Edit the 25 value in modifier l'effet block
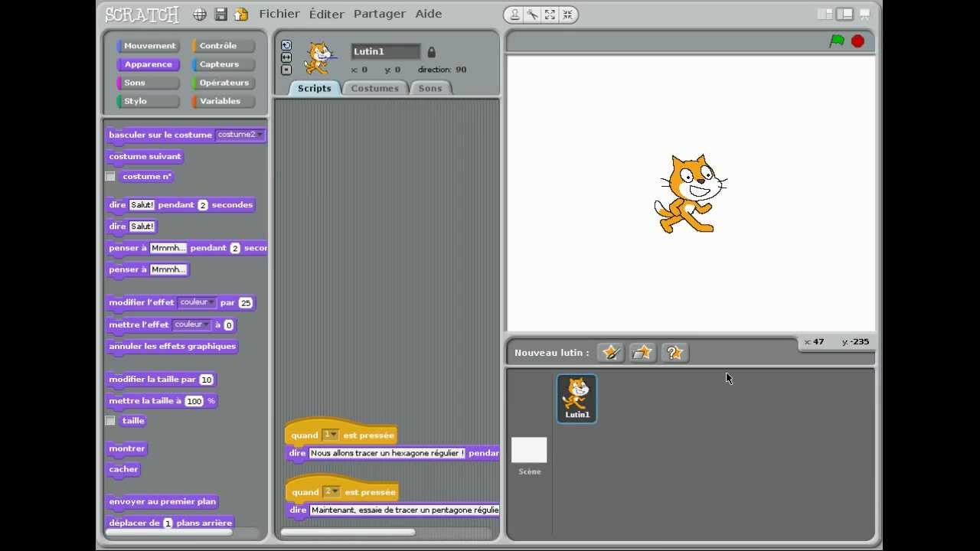 245,303
